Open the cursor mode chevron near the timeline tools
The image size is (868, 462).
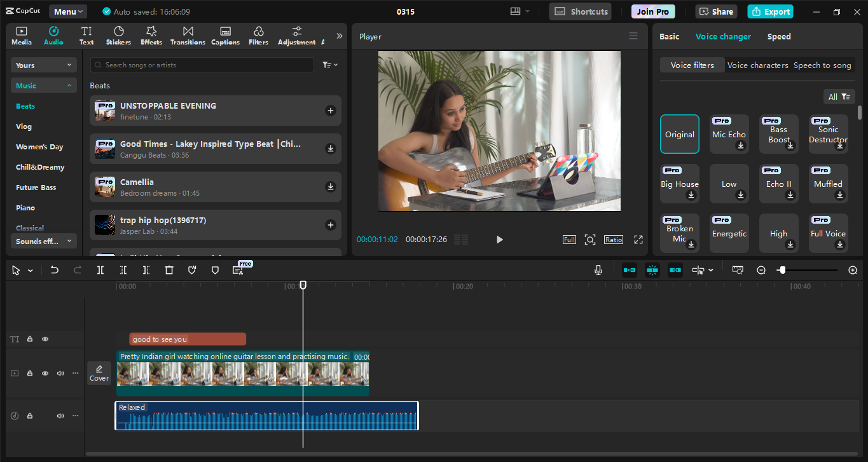[31, 269]
